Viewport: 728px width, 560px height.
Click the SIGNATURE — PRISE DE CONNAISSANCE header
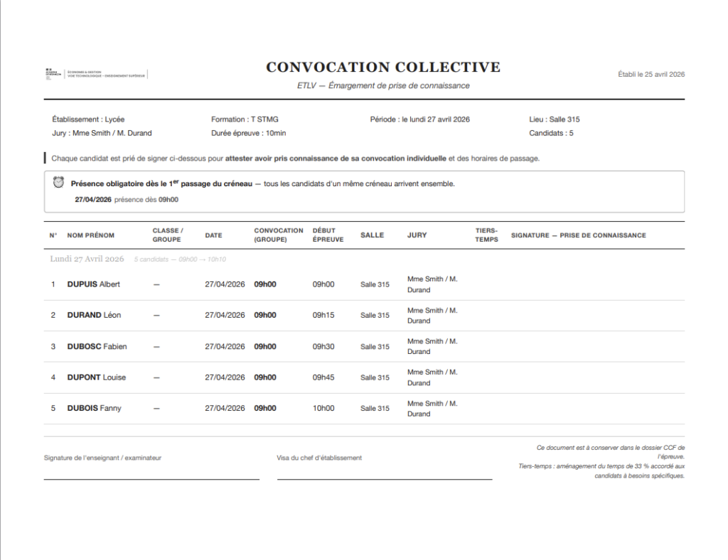tap(578, 235)
